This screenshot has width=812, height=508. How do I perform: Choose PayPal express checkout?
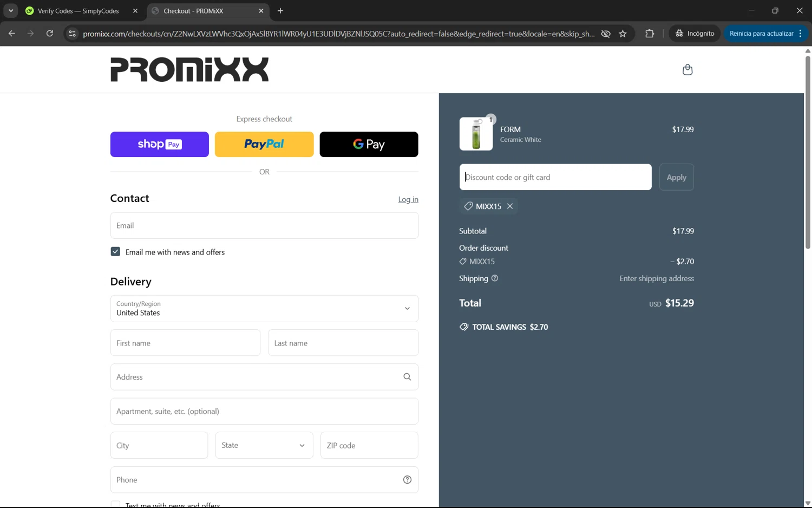click(x=264, y=144)
